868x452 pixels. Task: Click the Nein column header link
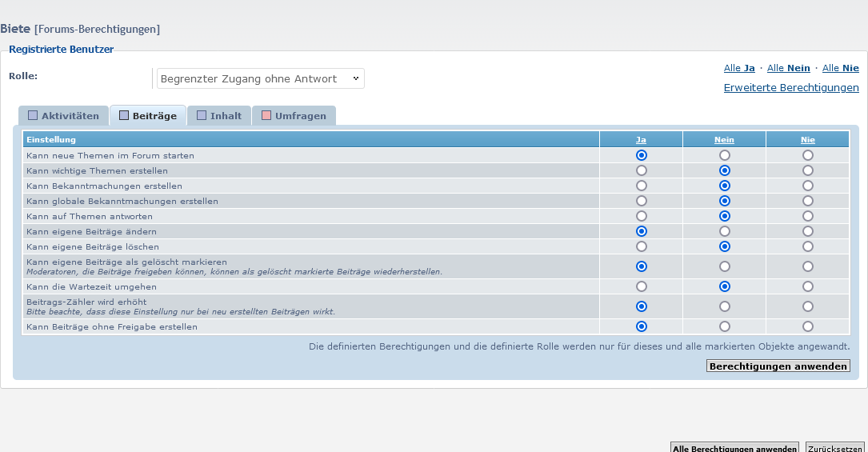[724, 140]
